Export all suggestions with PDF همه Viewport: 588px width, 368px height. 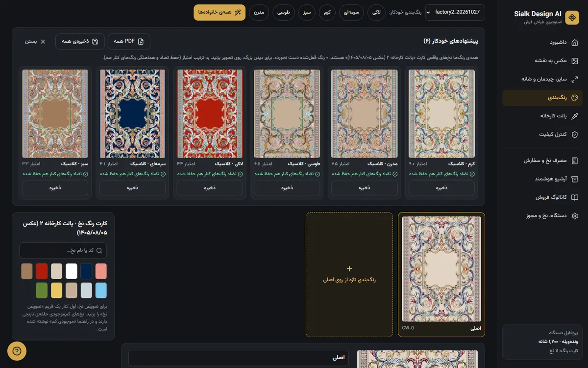[x=129, y=41]
